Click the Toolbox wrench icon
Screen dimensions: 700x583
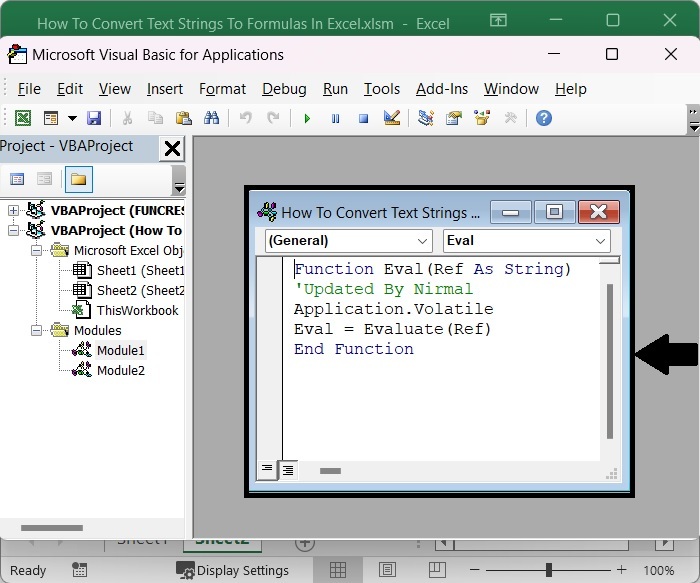(x=510, y=118)
